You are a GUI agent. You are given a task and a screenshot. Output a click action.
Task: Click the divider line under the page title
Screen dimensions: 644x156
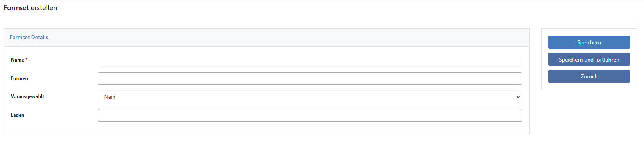(320, 20)
